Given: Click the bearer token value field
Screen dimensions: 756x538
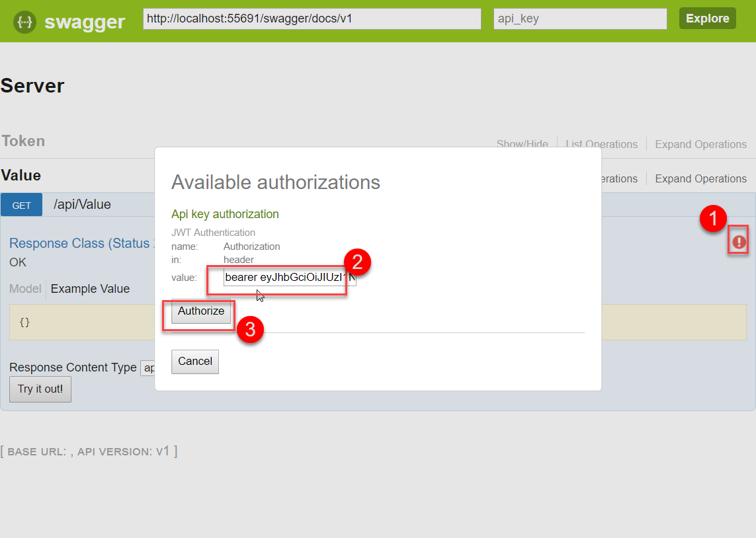Looking at the screenshot, I should (x=290, y=278).
